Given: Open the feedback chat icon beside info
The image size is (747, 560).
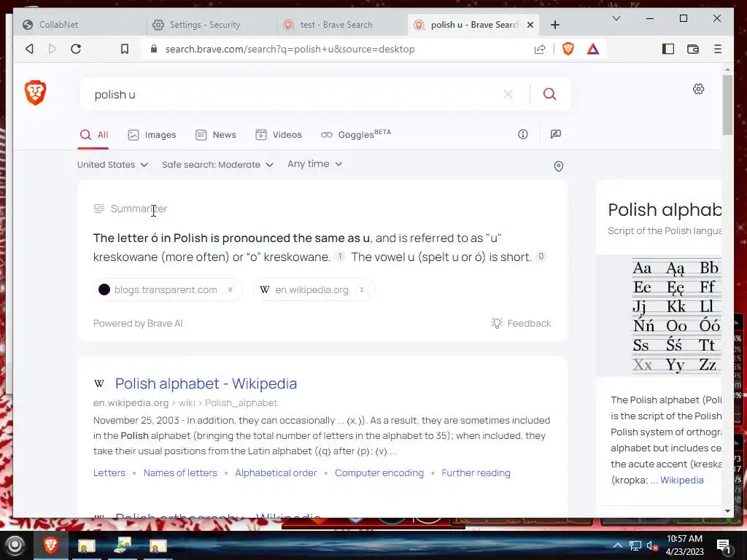Looking at the screenshot, I should click(x=555, y=134).
